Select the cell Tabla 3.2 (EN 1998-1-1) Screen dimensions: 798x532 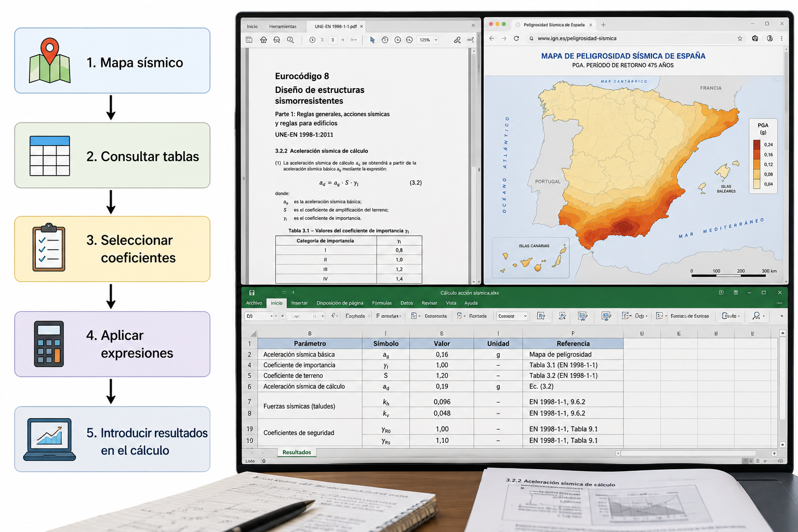click(x=573, y=376)
